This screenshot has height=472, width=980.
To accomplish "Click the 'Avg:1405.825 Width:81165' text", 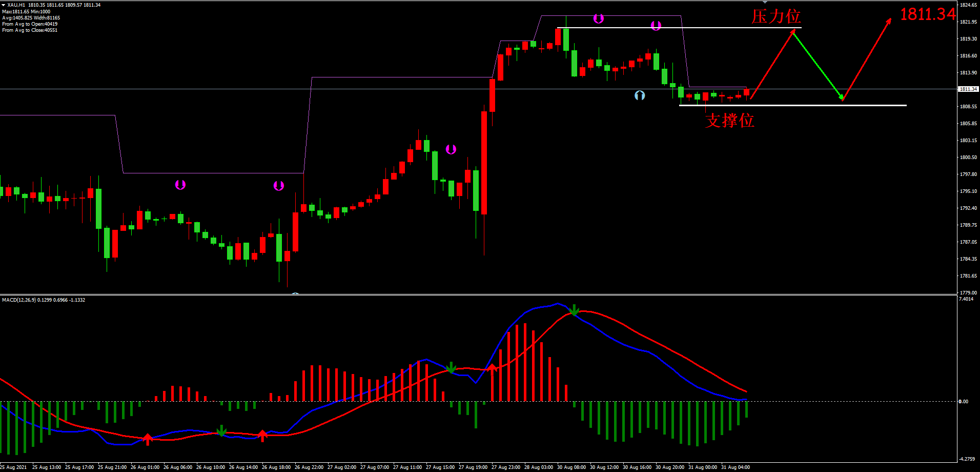I will [31, 17].
